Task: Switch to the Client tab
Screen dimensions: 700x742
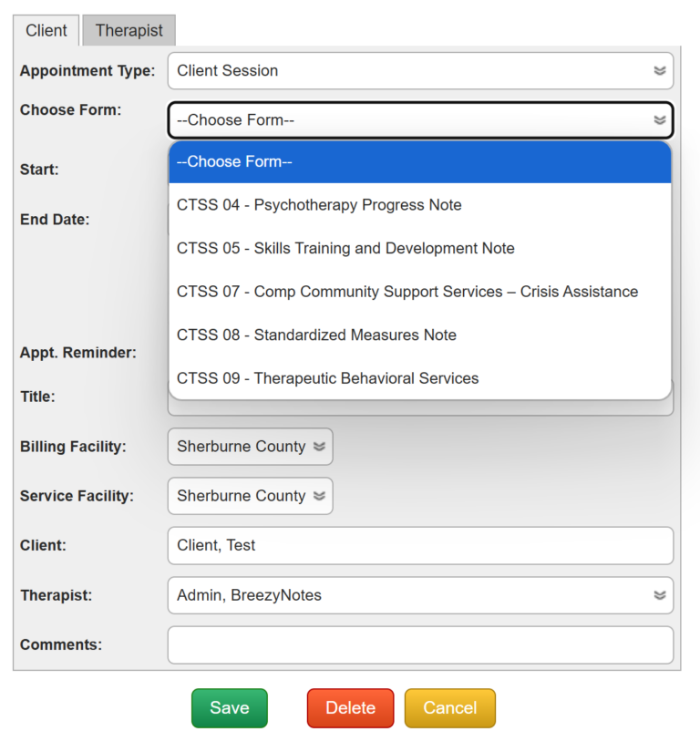Action: pyautogui.click(x=46, y=30)
